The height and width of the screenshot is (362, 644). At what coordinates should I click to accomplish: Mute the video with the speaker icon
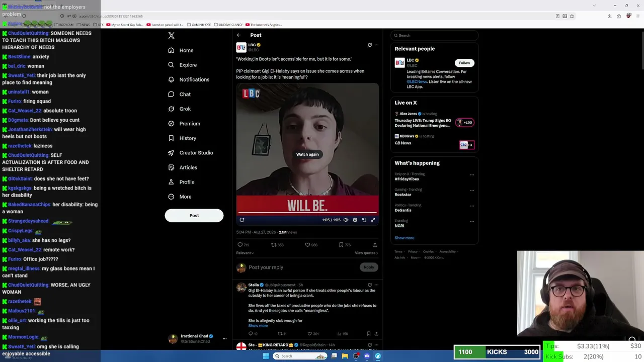coord(346,220)
